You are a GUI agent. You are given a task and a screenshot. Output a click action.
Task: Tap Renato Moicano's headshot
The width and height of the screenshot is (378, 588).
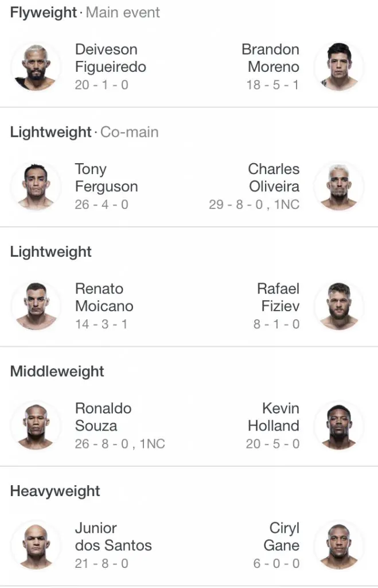point(36,306)
